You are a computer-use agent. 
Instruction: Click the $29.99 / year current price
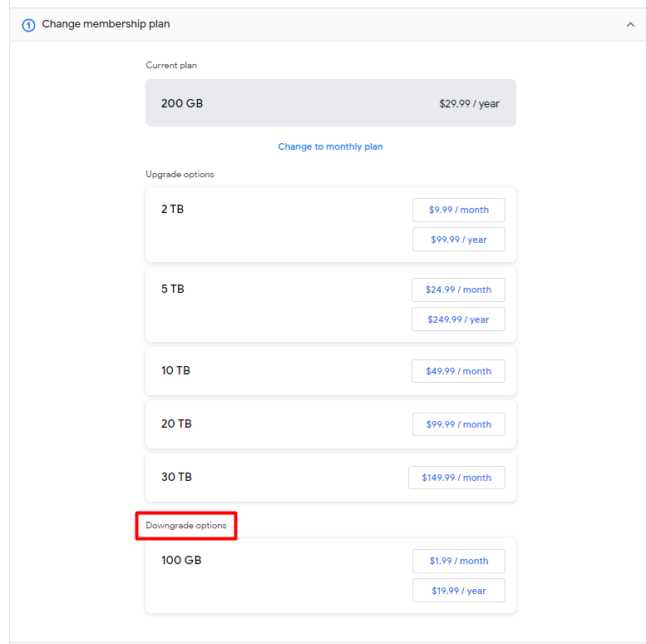[469, 103]
